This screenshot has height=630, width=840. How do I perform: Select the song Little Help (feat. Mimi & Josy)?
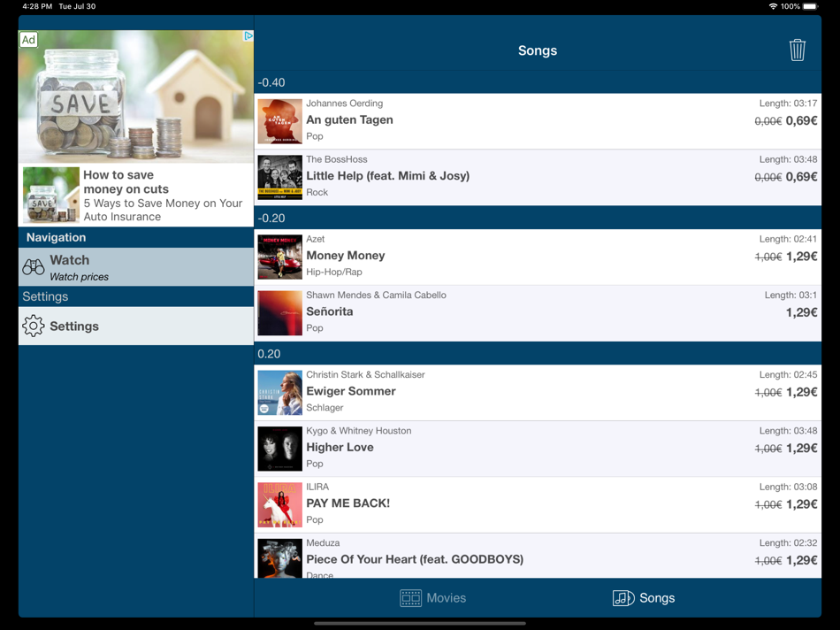pyautogui.click(x=388, y=176)
